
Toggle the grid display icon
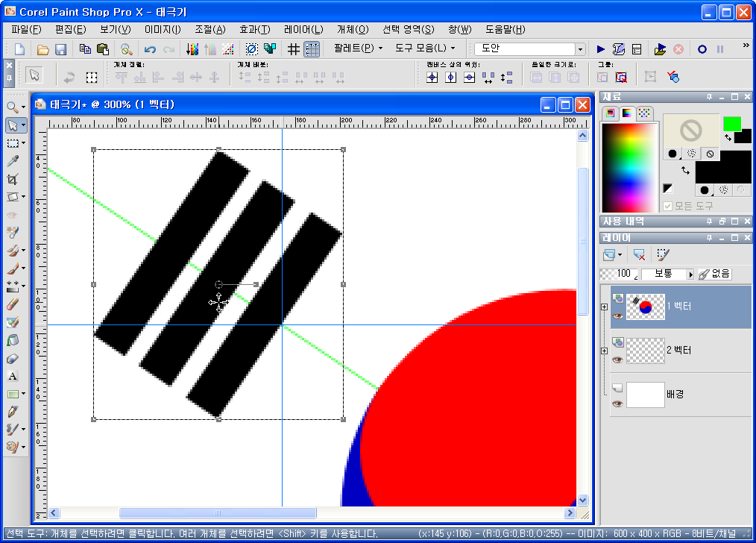293,49
